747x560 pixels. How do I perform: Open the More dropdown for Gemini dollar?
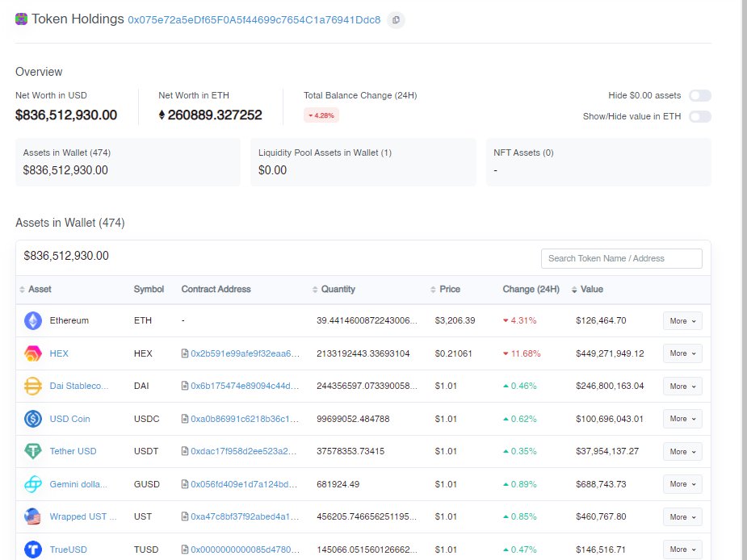point(682,484)
